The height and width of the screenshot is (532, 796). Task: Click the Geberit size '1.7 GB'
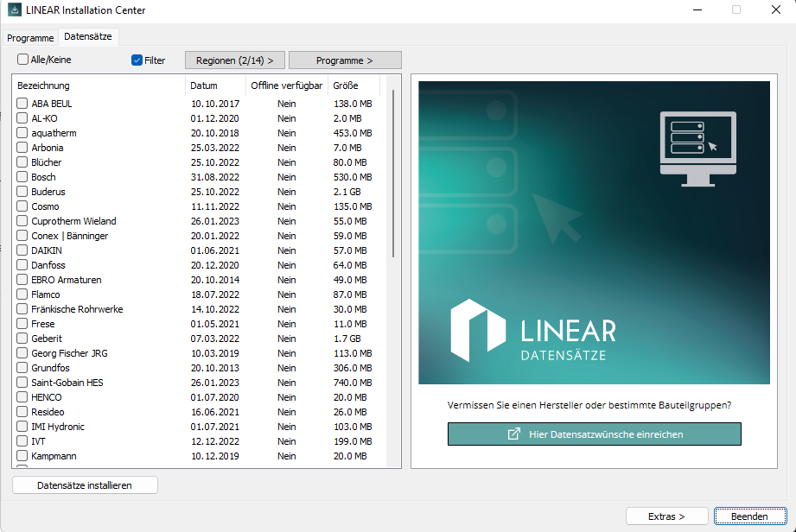tap(347, 339)
